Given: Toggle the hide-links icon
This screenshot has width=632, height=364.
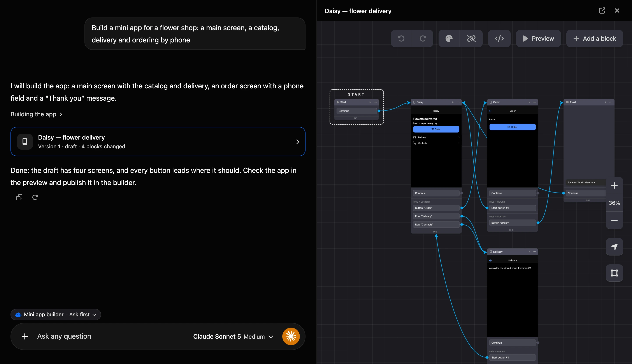Looking at the screenshot, I should 471,38.
